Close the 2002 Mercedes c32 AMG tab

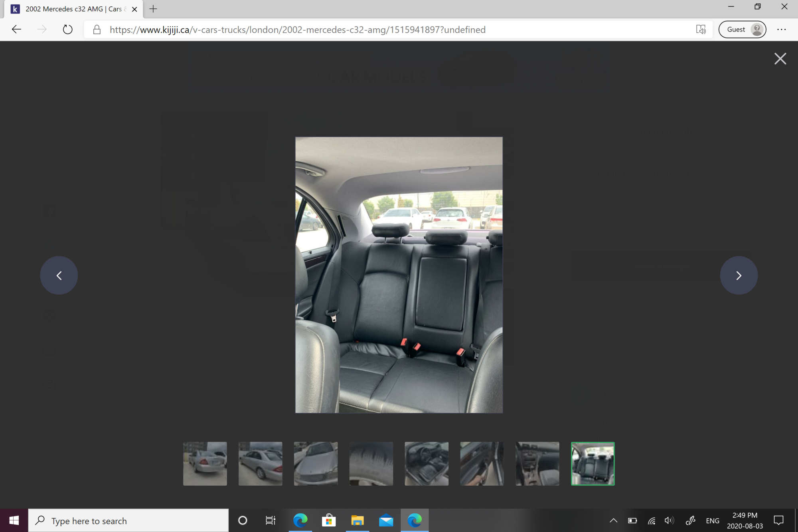pyautogui.click(x=134, y=9)
